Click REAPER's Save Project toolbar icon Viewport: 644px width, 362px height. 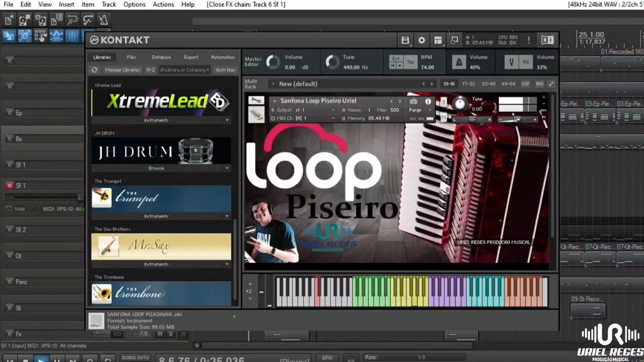40,21
